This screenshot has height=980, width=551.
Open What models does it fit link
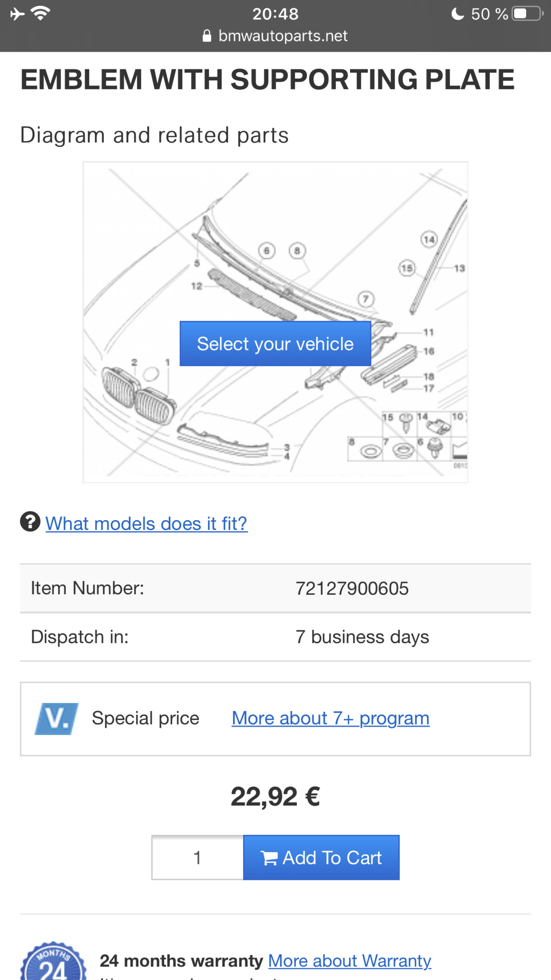click(146, 523)
